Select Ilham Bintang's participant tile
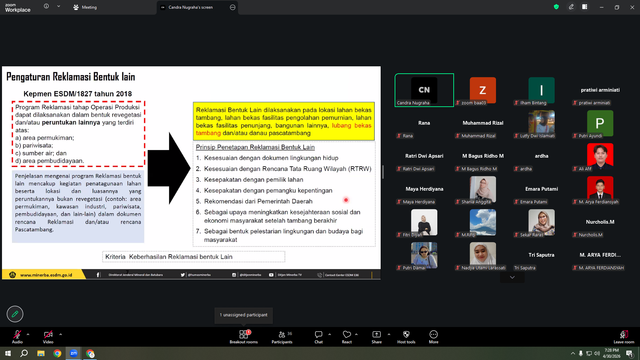The height and width of the screenshot is (360, 640). [x=541, y=90]
